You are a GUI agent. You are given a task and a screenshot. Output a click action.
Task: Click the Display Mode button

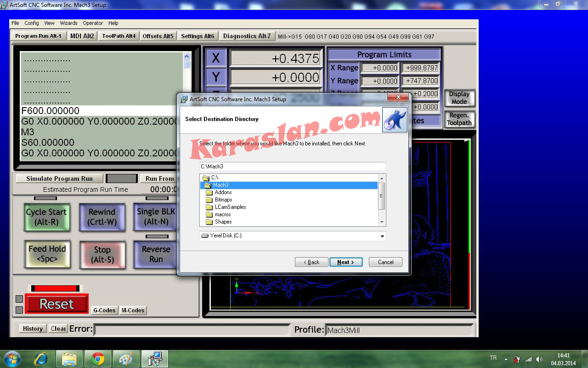(459, 98)
